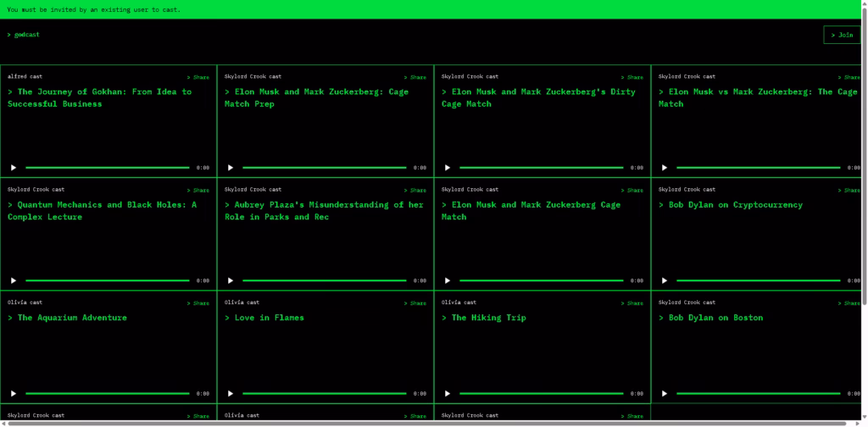This screenshot has height=427, width=868.
Task: Open the godcast home link
Action: click(x=23, y=35)
